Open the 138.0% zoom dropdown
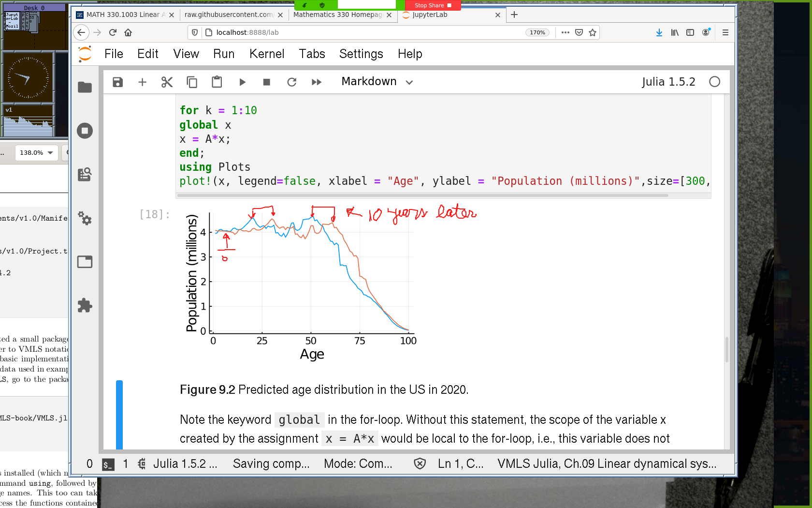The width and height of the screenshot is (812, 508). tap(36, 153)
